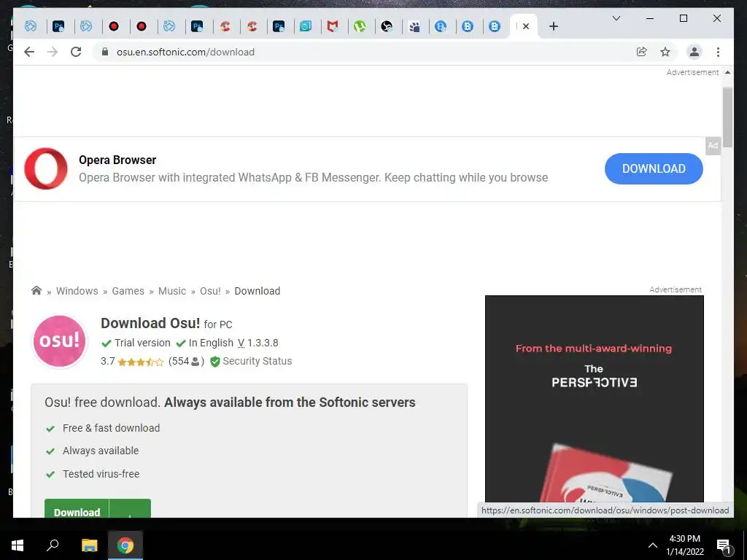Go back to the previous page

29,52
